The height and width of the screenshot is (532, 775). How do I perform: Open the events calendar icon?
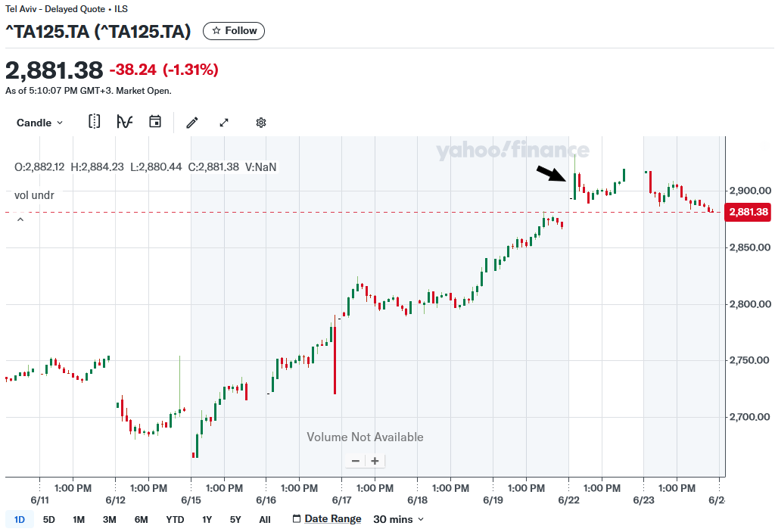[x=155, y=122]
